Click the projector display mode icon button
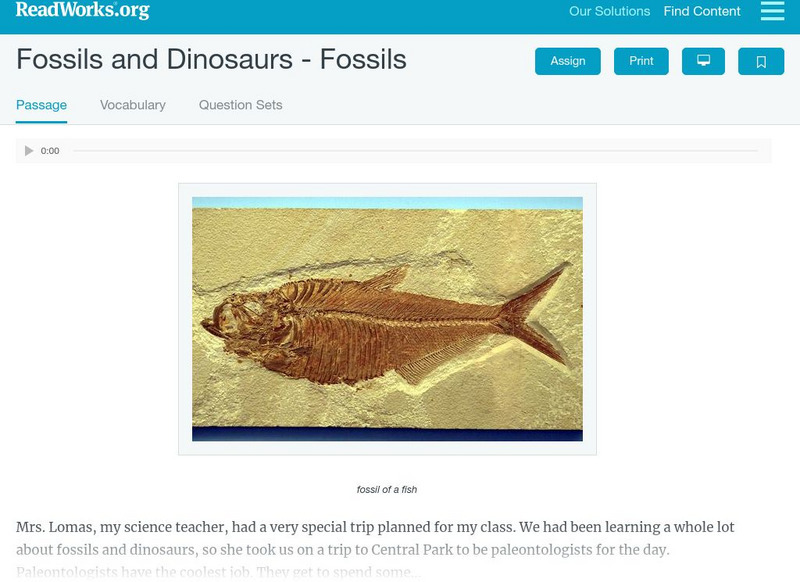 (703, 61)
